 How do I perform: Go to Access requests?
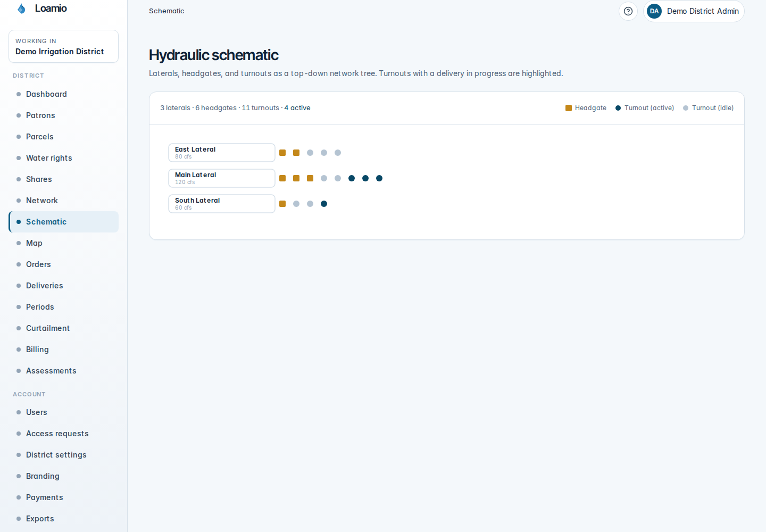(x=63, y=434)
